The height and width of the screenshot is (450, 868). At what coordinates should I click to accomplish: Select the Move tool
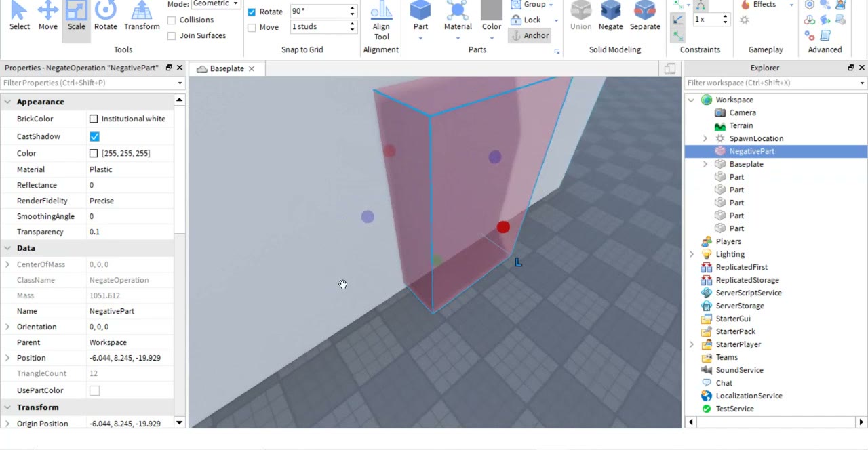(47, 16)
